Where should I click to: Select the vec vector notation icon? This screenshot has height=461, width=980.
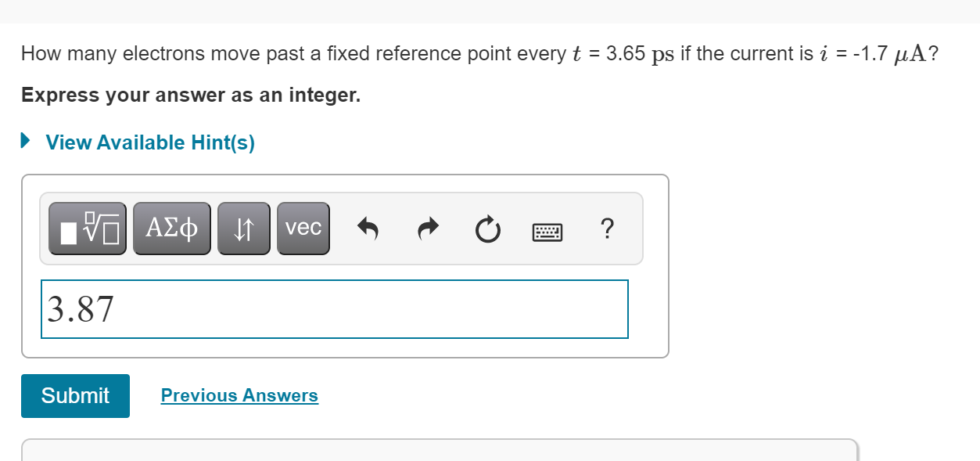pyautogui.click(x=303, y=228)
